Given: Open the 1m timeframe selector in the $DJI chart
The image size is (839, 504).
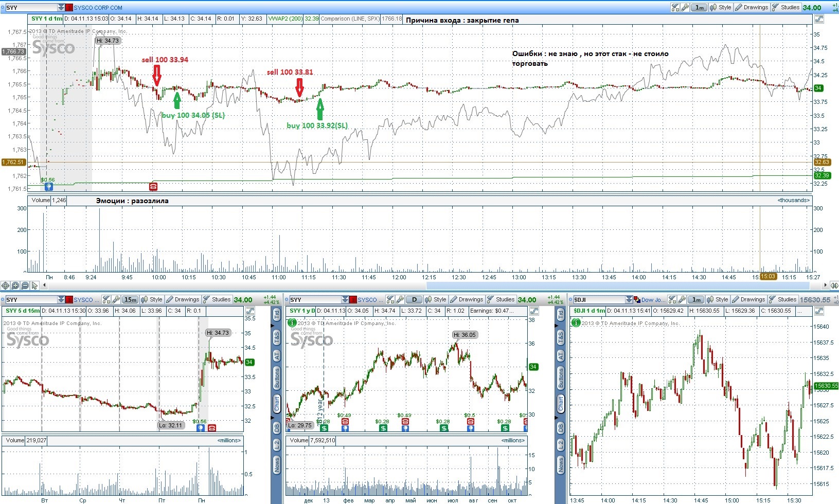Looking at the screenshot, I should (697, 299).
